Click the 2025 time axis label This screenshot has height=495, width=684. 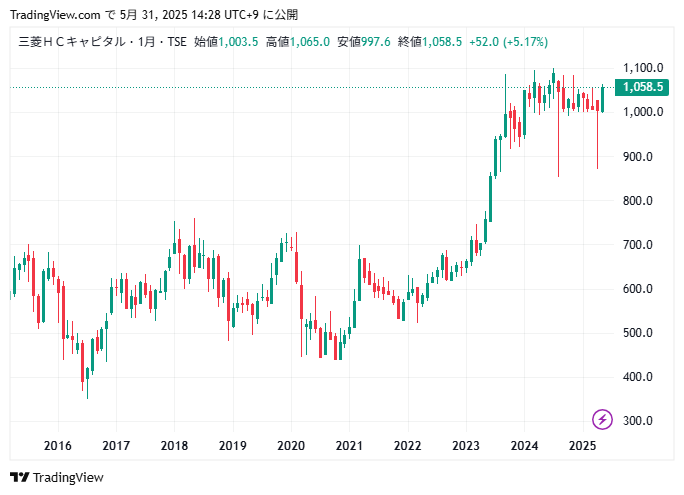tap(583, 446)
